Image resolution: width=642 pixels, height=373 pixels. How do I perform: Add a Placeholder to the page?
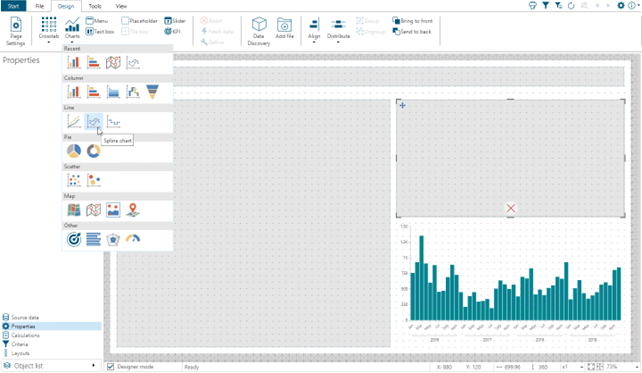139,20
